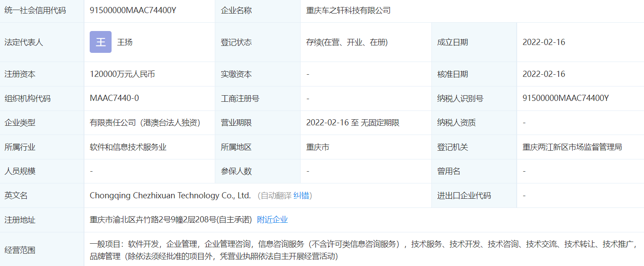644x266 pixels.
Task: Click registered address 重庆市渝北区卉竹路2号9幢2层208号
Action: pyautogui.click(x=153, y=220)
